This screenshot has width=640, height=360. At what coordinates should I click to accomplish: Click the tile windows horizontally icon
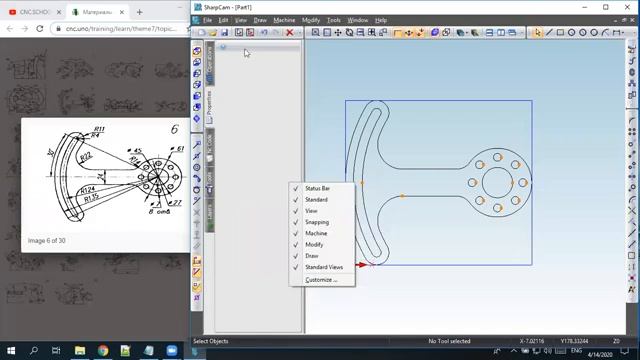[489, 33]
